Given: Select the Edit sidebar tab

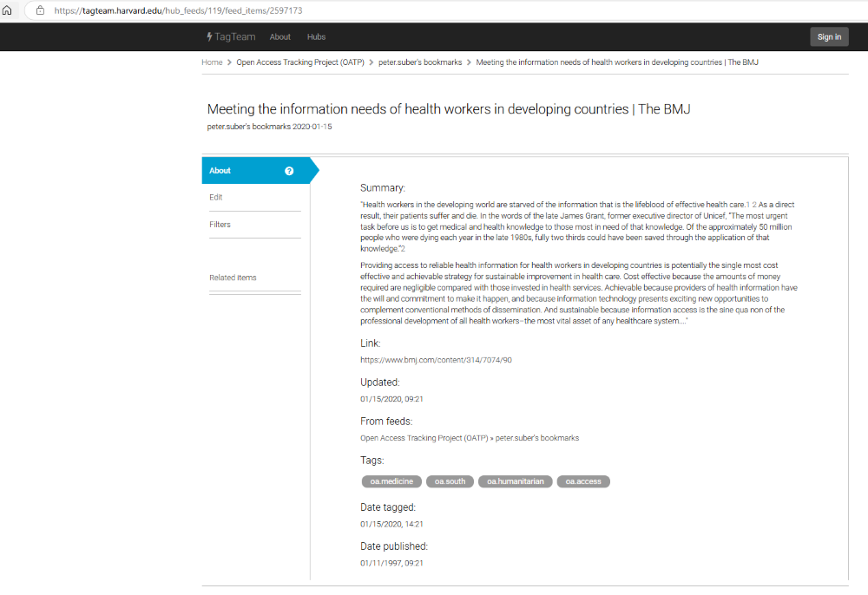Looking at the screenshot, I should point(216,198).
